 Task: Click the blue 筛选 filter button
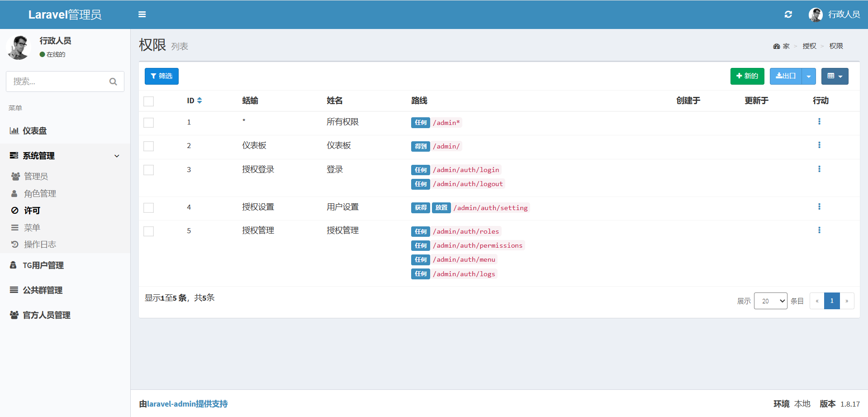(x=161, y=77)
